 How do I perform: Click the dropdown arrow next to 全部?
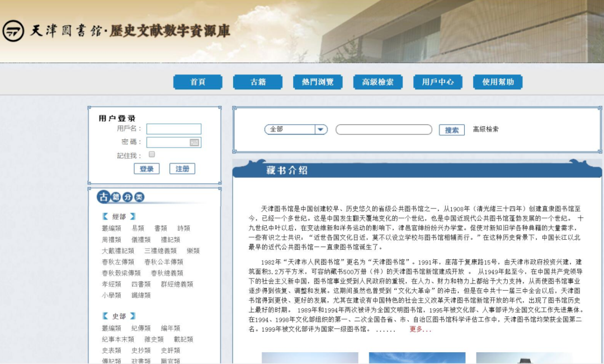320,129
